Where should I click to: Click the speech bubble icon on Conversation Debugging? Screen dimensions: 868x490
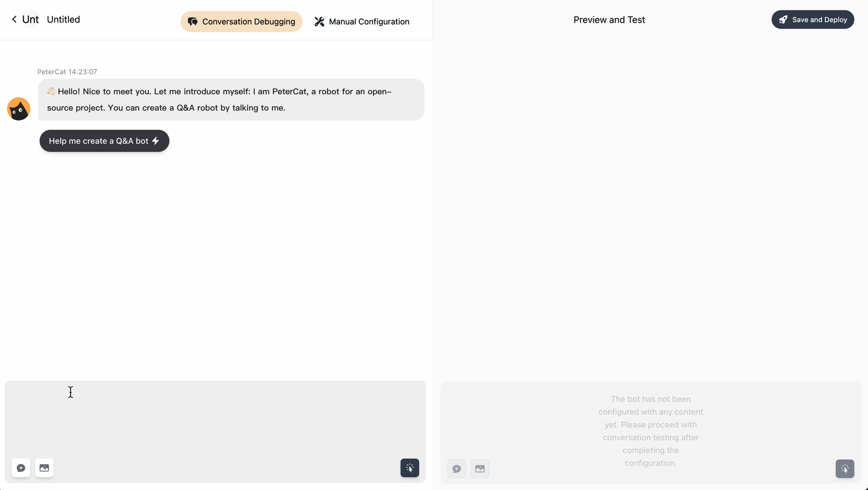tap(193, 21)
